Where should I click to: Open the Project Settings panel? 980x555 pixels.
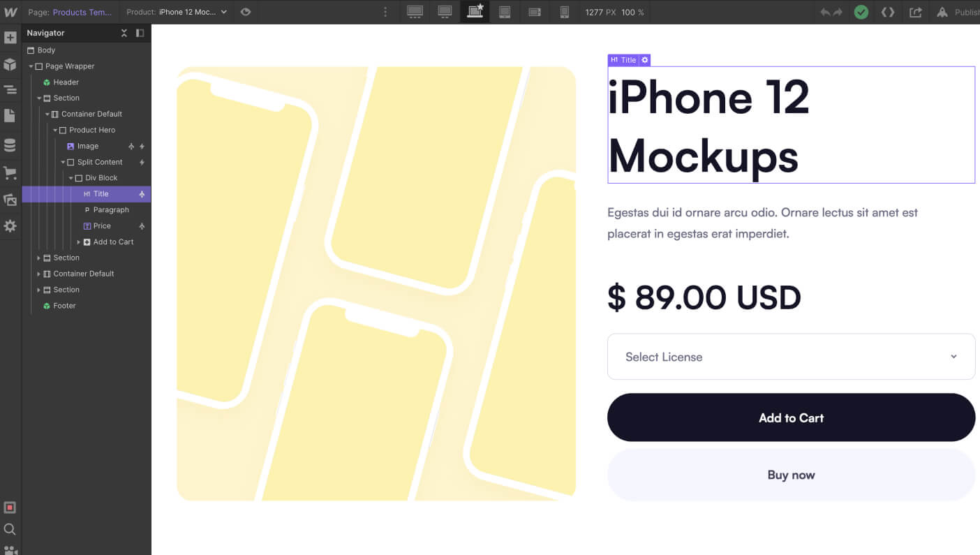click(x=10, y=225)
